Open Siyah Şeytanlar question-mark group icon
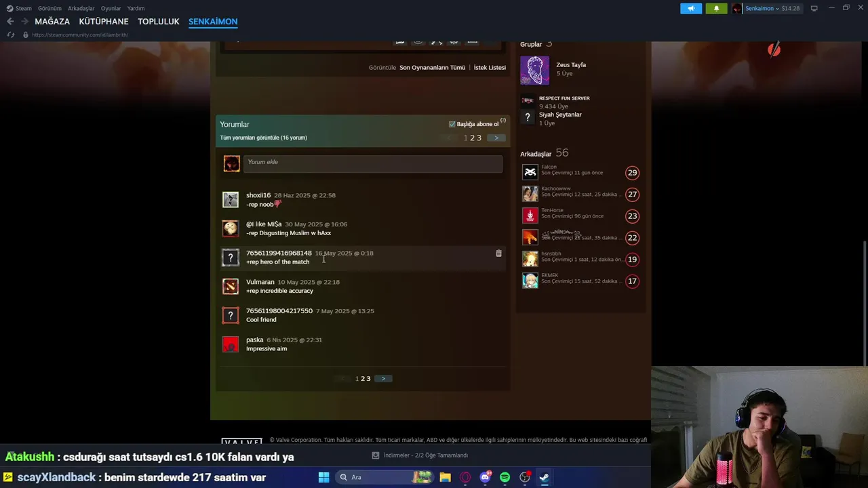 [528, 117]
